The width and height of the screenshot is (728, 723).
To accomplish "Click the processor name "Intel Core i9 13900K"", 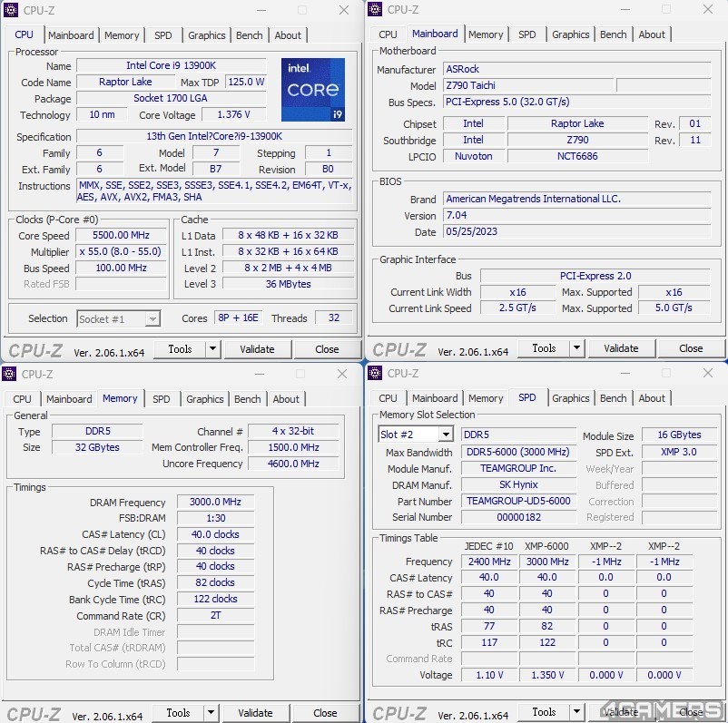I will [x=171, y=65].
